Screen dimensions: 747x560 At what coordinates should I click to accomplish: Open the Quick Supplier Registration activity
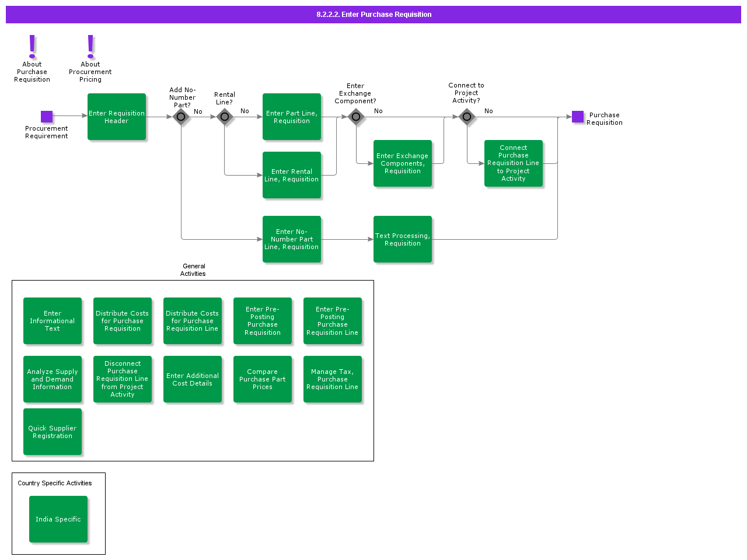[x=53, y=432]
